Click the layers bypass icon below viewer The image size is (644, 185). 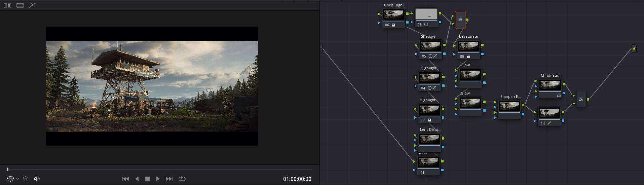click(26, 179)
